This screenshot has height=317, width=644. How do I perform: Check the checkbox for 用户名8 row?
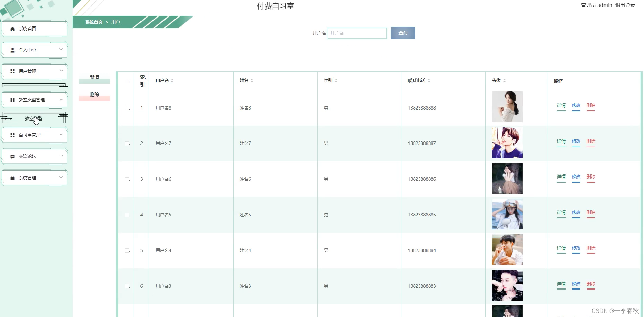point(127,107)
